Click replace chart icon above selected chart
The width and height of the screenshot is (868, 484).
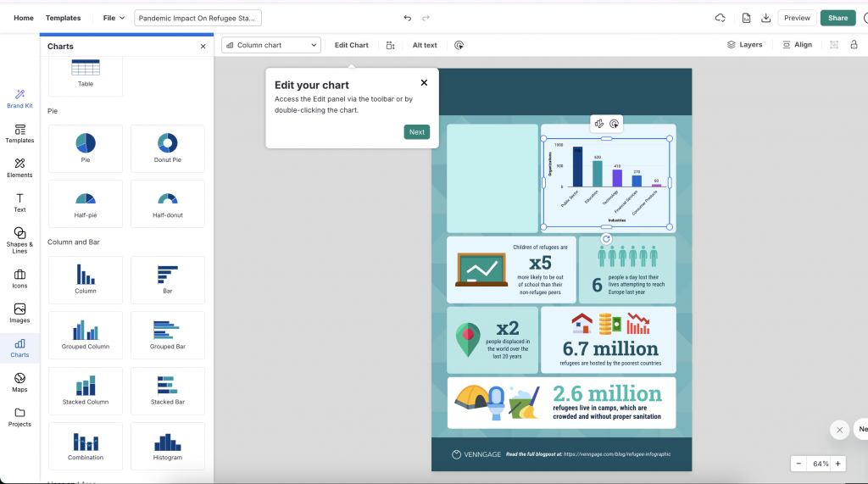(x=599, y=124)
